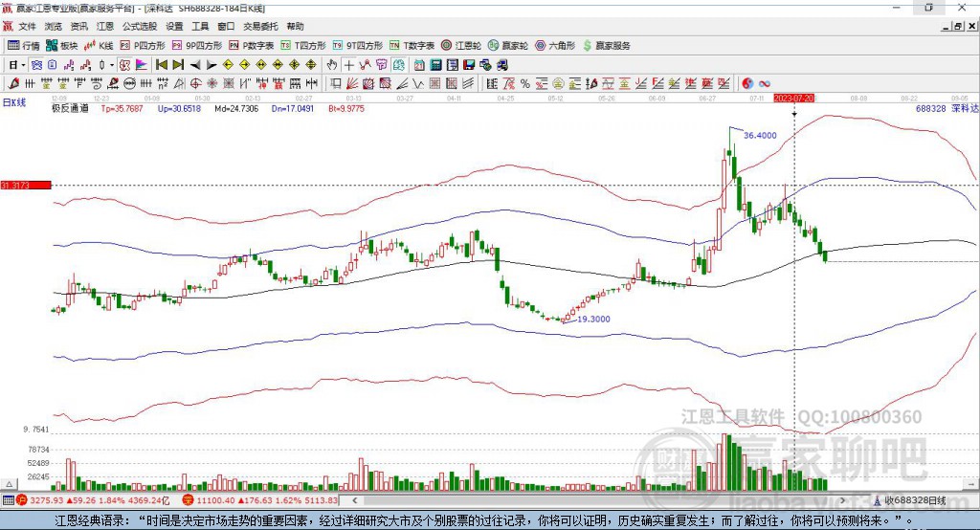Select the hand pan tool

[x=332, y=65]
